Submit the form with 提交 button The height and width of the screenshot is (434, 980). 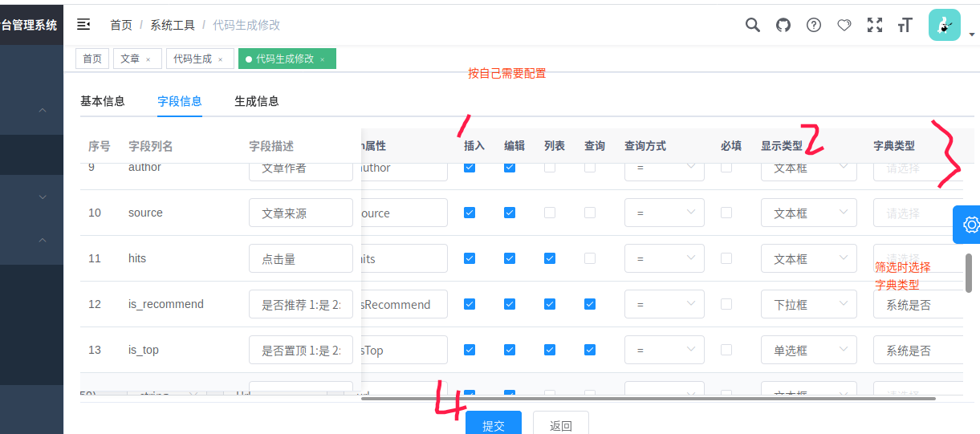(494, 423)
